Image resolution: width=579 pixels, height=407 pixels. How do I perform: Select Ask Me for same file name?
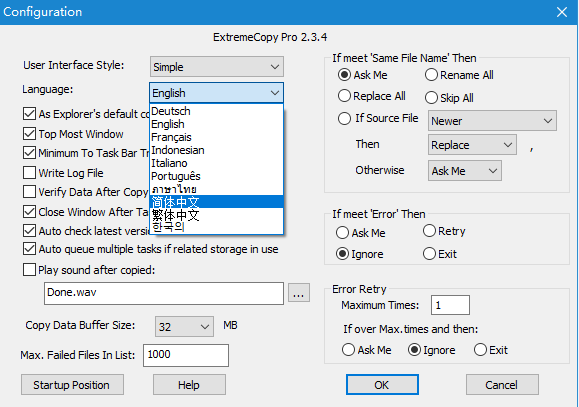344,75
